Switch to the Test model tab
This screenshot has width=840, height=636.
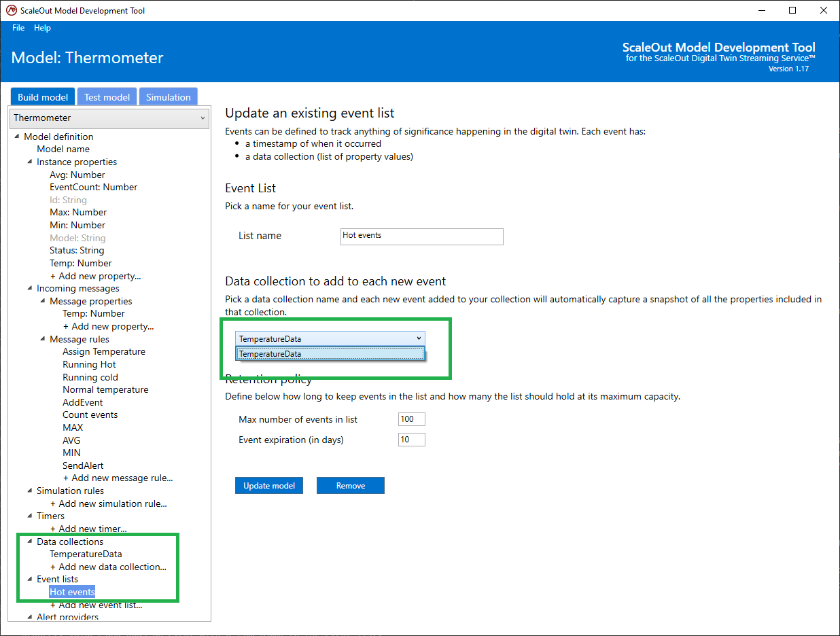(107, 97)
